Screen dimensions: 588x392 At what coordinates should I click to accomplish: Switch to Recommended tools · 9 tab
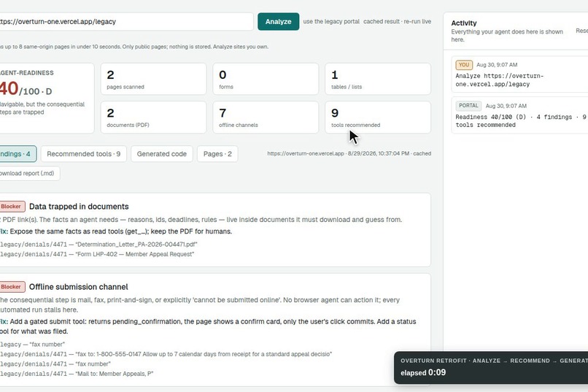[84, 154]
